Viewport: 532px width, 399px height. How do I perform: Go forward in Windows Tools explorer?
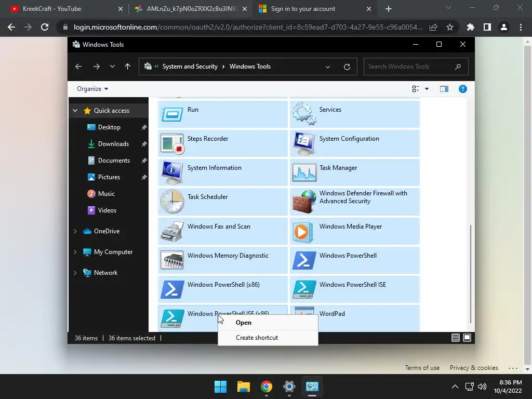click(x=97, y=66)
